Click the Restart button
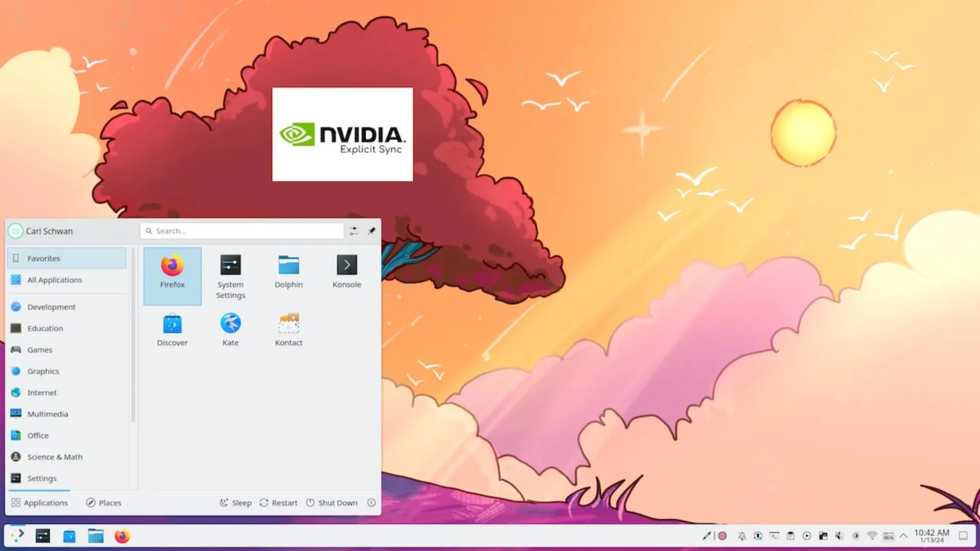 point(279,502)
